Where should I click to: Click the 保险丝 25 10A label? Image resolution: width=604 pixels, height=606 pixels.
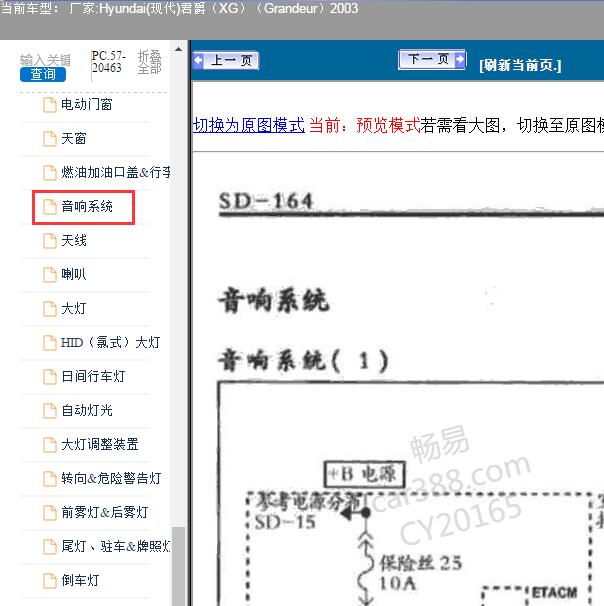420,572
